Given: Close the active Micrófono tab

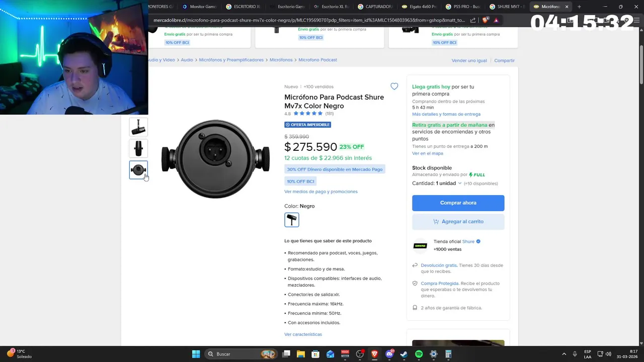Looking at the screenshot, I should [567, 7].
